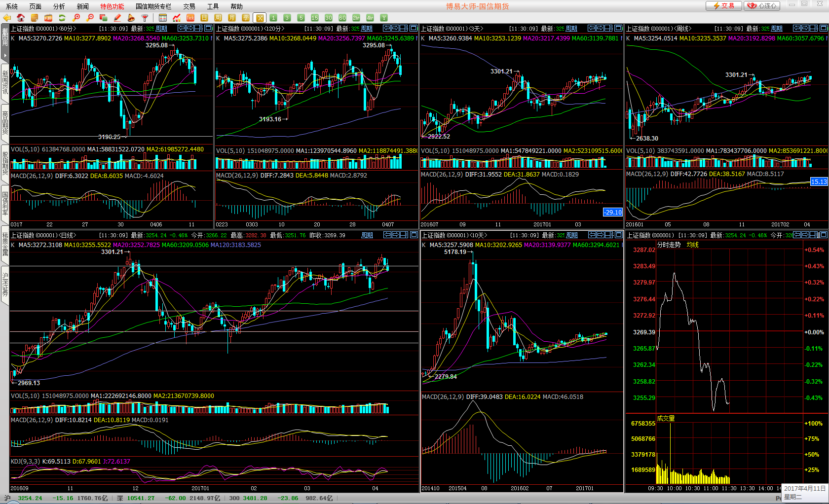Click the 15.13 MACD value tag

(819, 182)
